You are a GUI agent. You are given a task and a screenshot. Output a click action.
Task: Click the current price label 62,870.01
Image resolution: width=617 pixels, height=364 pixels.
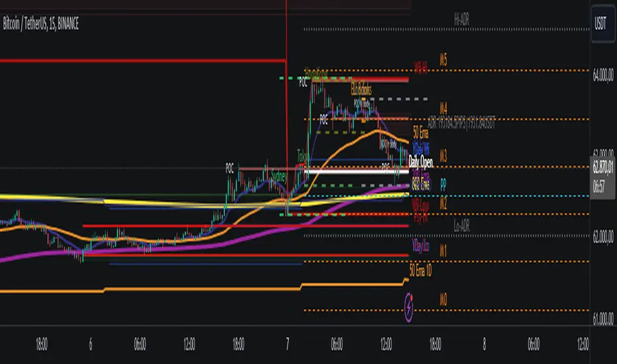[x=603, y=167]
